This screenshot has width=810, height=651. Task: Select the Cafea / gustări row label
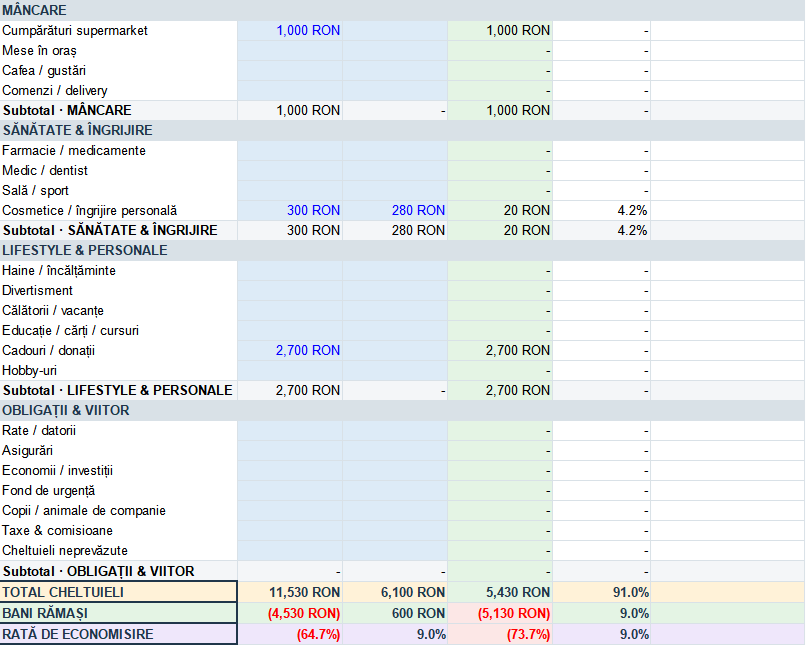[44, 70]
